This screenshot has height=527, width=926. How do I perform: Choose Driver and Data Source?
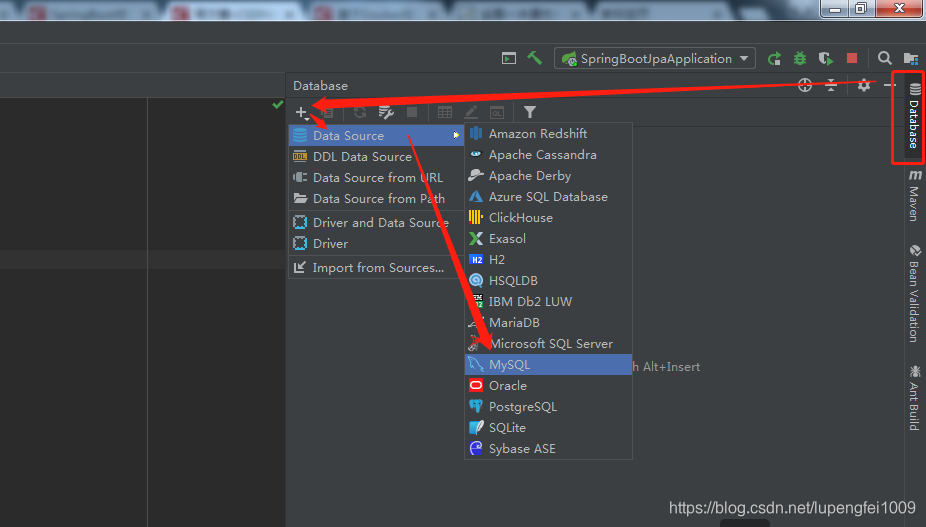pos(376,223)
